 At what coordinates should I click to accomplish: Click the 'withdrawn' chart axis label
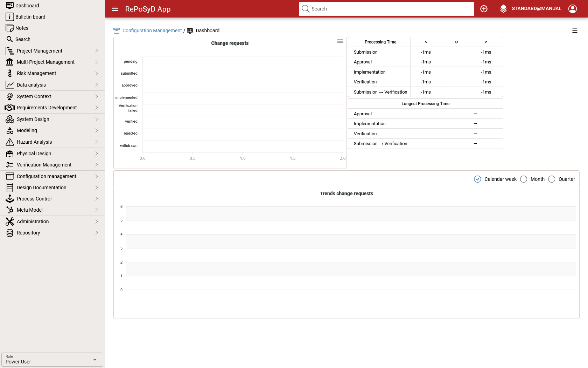tap(128, 146)
